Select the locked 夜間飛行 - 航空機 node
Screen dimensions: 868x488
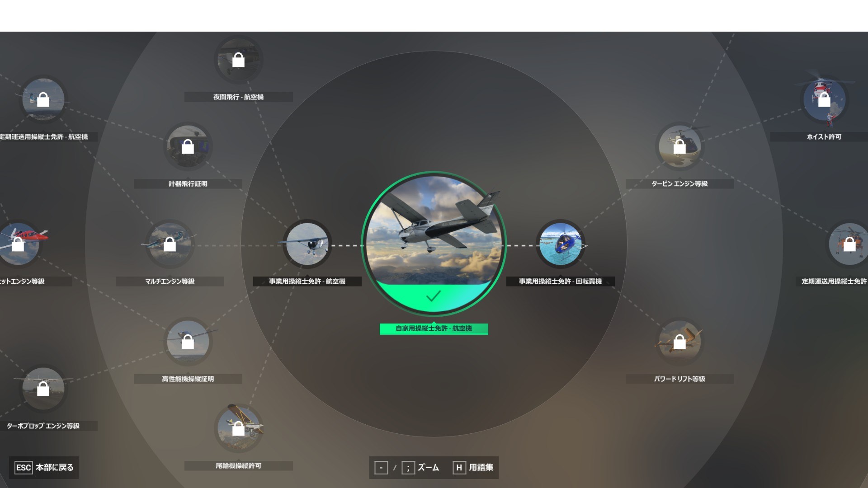click(x=238, y=60)
